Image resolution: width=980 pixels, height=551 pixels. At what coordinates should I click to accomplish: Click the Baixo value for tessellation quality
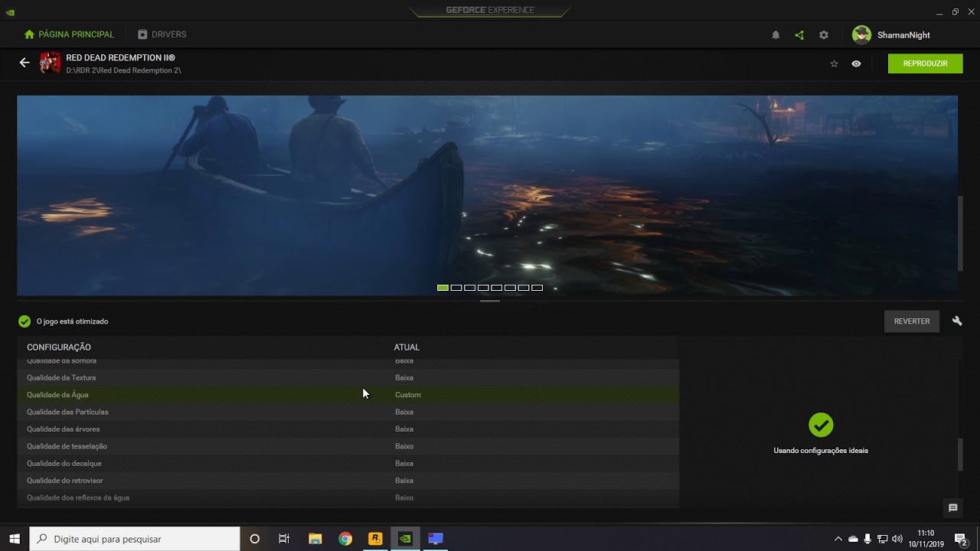tap(404, 446)
